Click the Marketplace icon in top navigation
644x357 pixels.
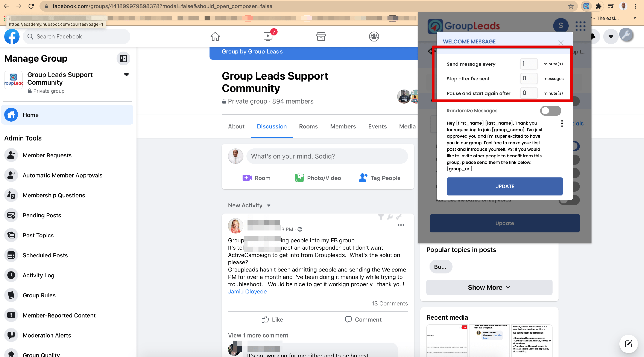(321, 36)
